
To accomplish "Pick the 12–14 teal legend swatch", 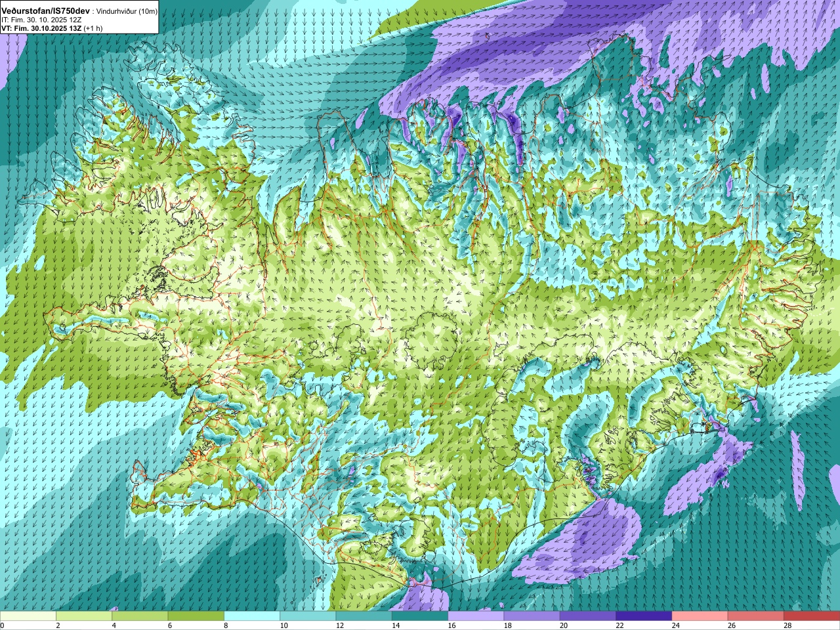I will (364, 616).
